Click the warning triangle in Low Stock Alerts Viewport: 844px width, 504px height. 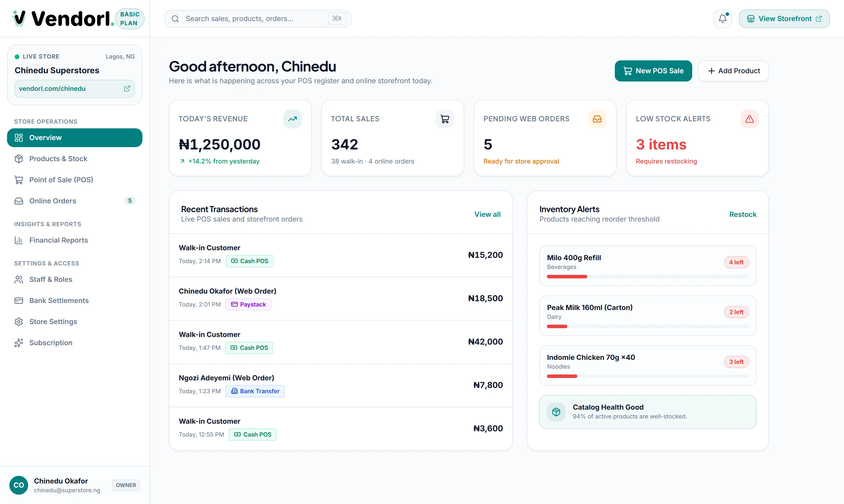point(750,119)
